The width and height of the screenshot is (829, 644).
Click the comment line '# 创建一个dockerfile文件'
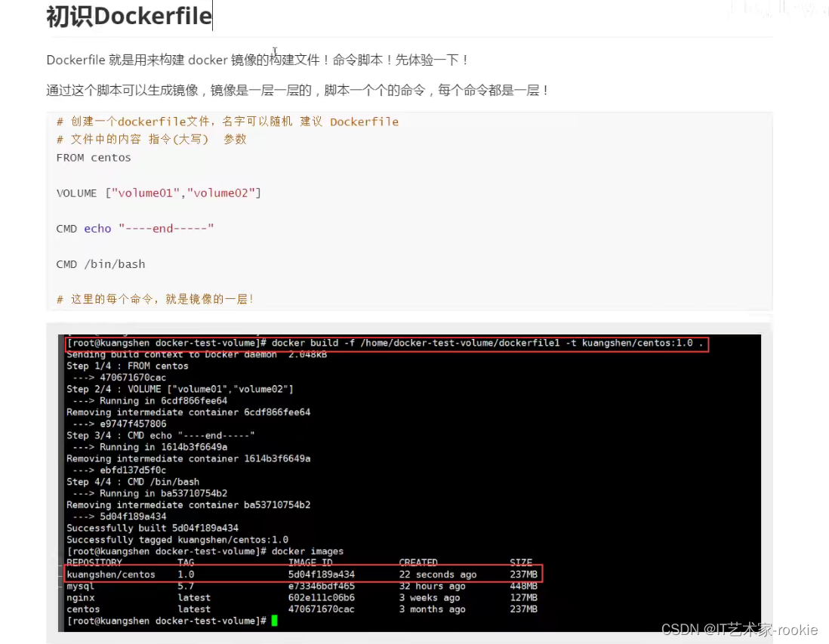point(227,122)
